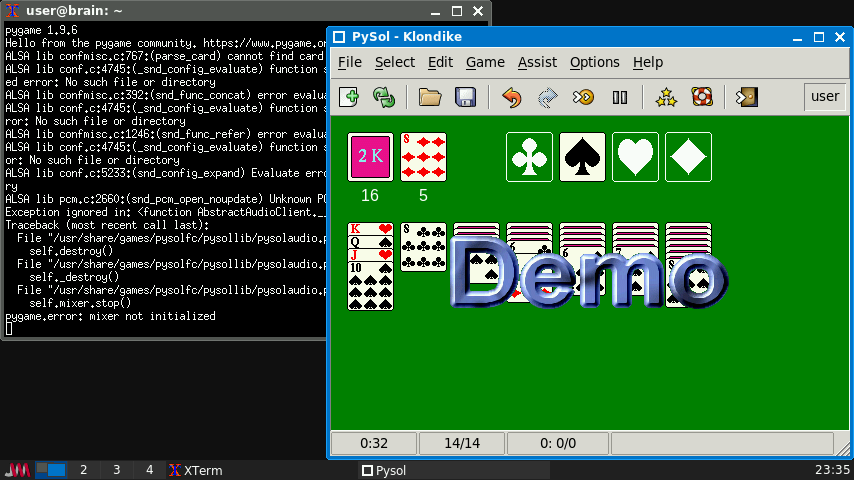Select the King of hearts card
Viewport: 854px width, 480px height.
(370, 229)
